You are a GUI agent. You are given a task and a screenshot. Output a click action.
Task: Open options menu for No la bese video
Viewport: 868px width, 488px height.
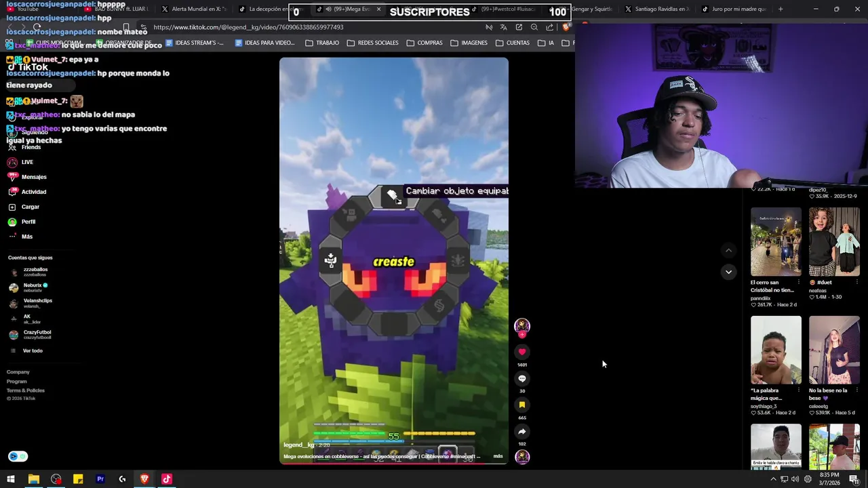click(856, 390)
